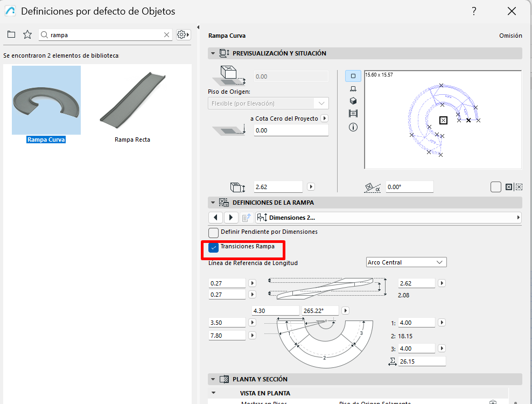Image resolution: width=532 pixels, height=404 pixels.
Task: Open the search settings gear menu
Action: [x=183, y=34]
